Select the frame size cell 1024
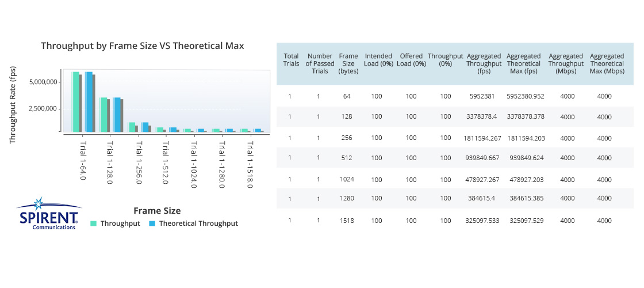 347,179
